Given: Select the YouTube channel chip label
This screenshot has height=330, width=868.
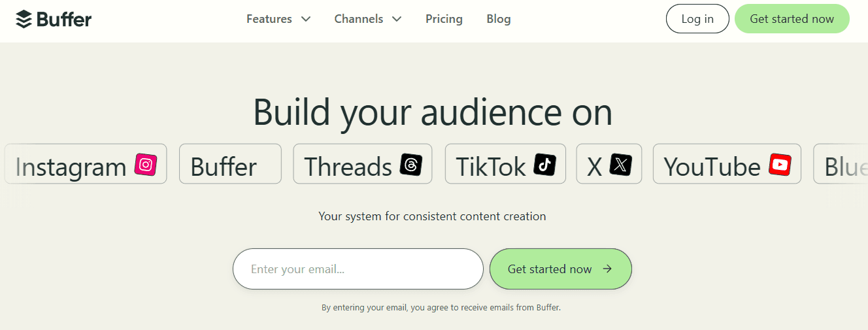Looking at the screenshot, I should point(712,167).
